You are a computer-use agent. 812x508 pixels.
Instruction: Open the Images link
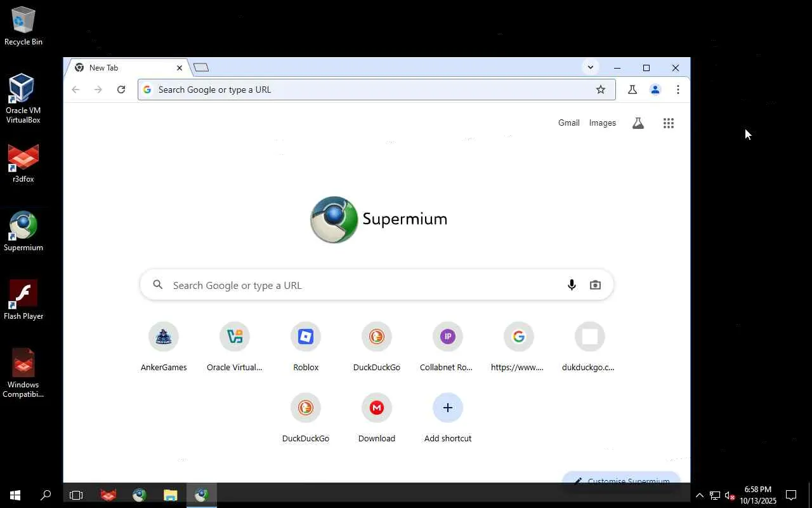click(603, 123)
